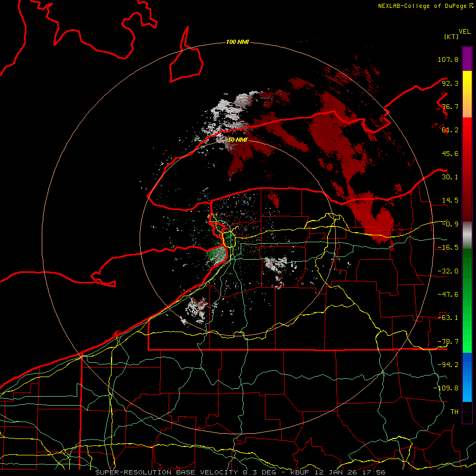Pick the blue segment of the color bar
Viewport: 476px width, 476px height.
(x=467, y=377)
